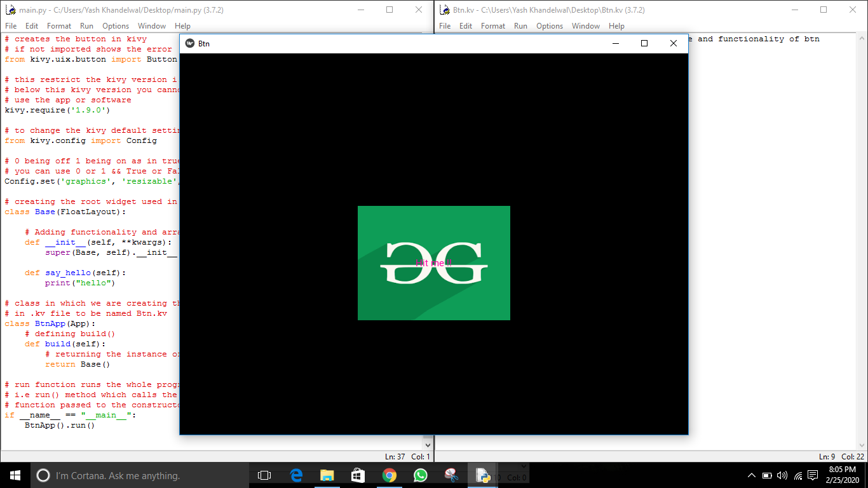Image resolution: width=868 pixels, height=488 pixels.
Task: Click the taskbar clock showing 8:05 PM
Action: 842,475
